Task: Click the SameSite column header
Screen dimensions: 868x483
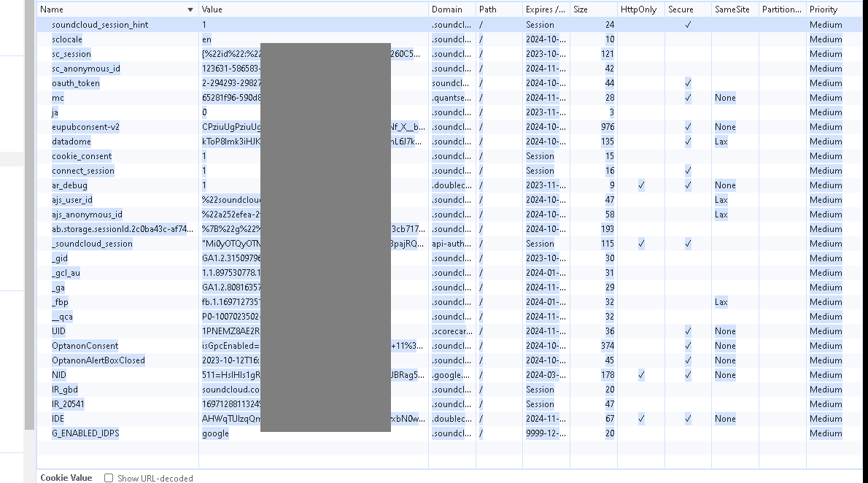Action: 735,9
